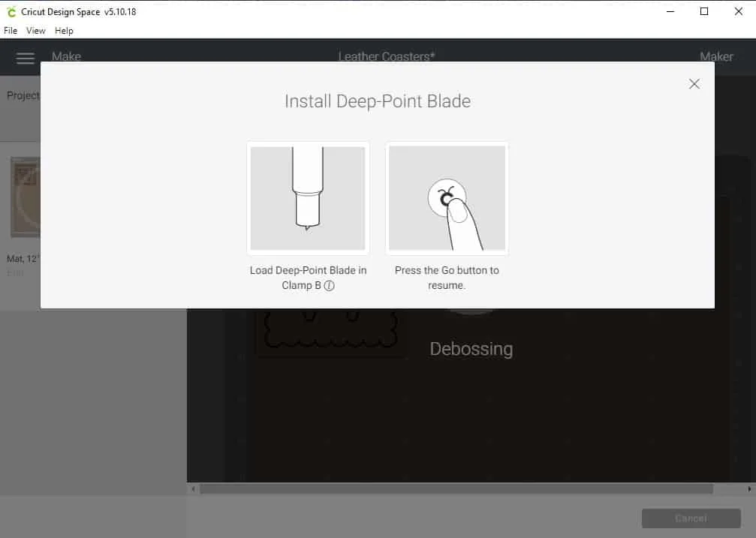
Task: Click the scrollbar left arrow
Action: pyautogui.click(x=194, y=488)
